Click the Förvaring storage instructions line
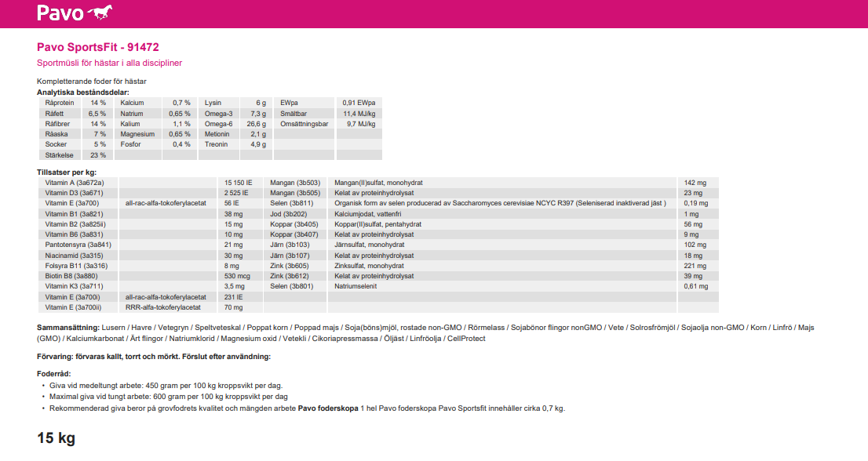Screen dimensions: 868x461 pyautogui.click(x=154, y=357)
